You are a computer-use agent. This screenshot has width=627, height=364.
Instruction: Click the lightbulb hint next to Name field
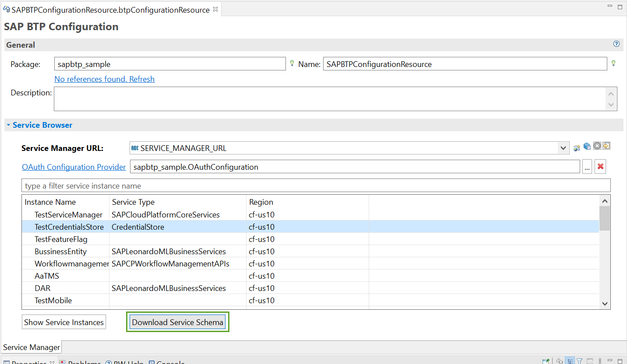pos(613,63)
